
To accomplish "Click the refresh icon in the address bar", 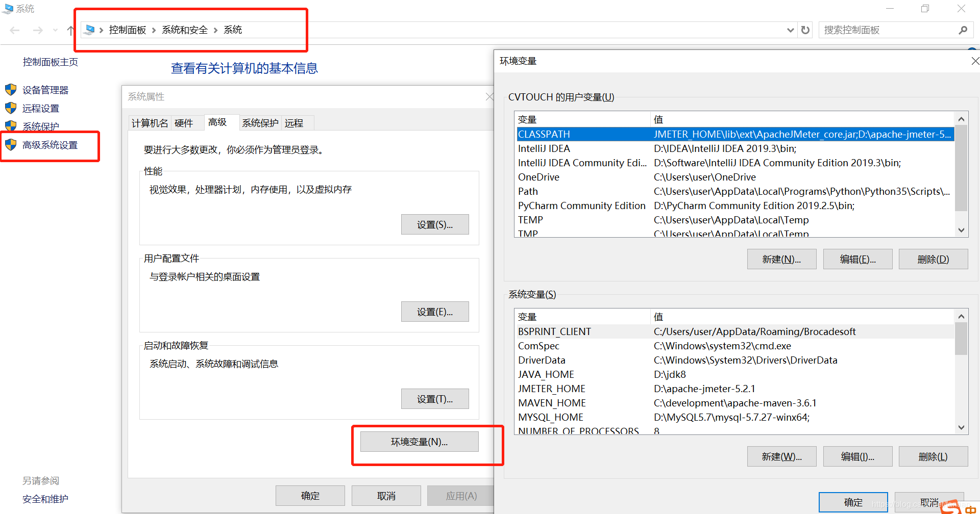I will coord(805,30).
